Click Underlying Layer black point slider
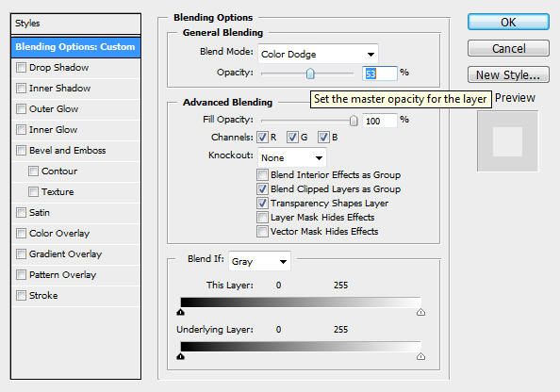Viewport: 560px width, 392px height. click(181, 356)
